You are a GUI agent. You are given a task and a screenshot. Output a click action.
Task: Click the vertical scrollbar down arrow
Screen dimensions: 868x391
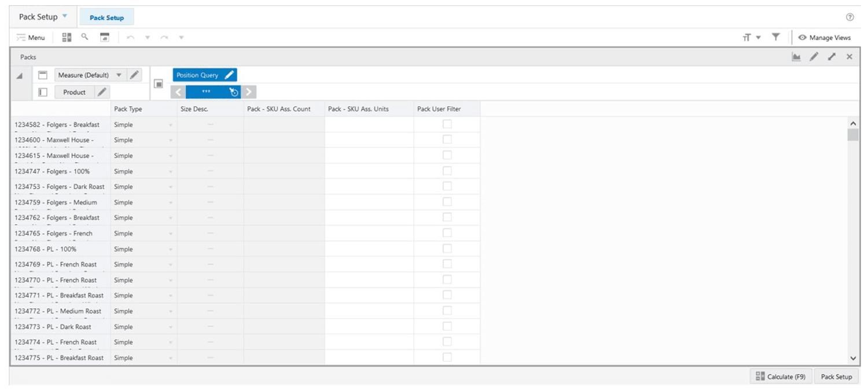click(852, 359)
